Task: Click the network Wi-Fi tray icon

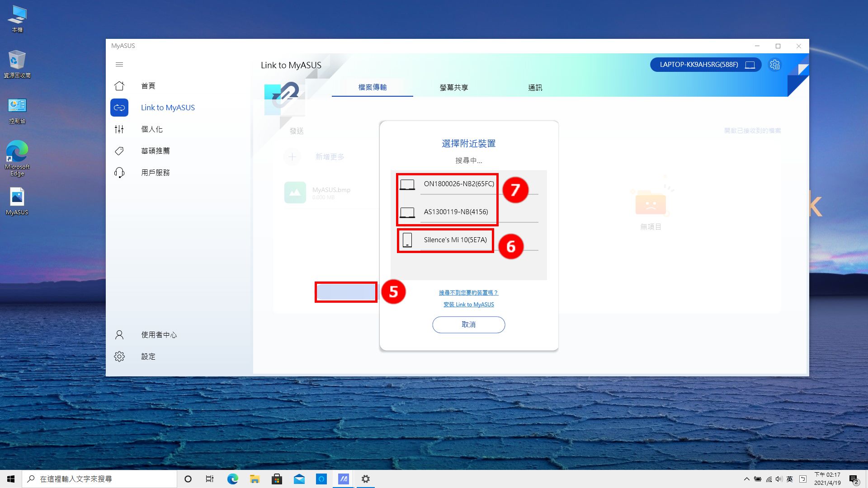Action: point(769,479)
